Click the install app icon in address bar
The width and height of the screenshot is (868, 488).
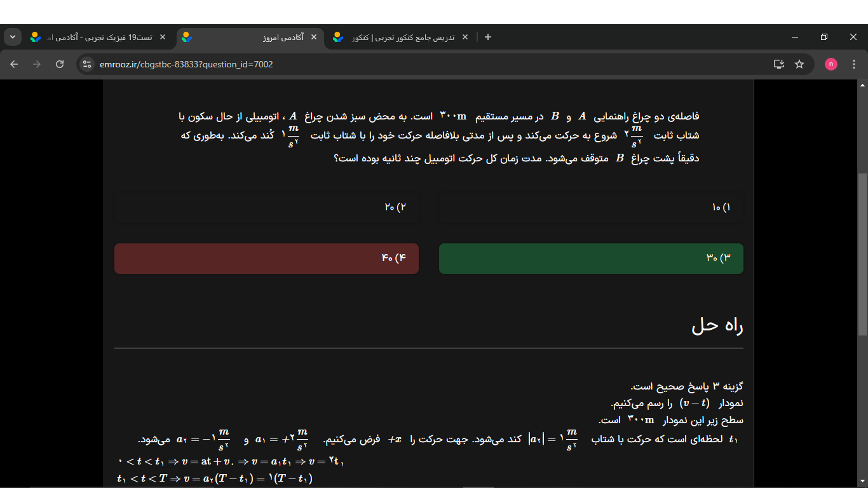tap(778, 64)
